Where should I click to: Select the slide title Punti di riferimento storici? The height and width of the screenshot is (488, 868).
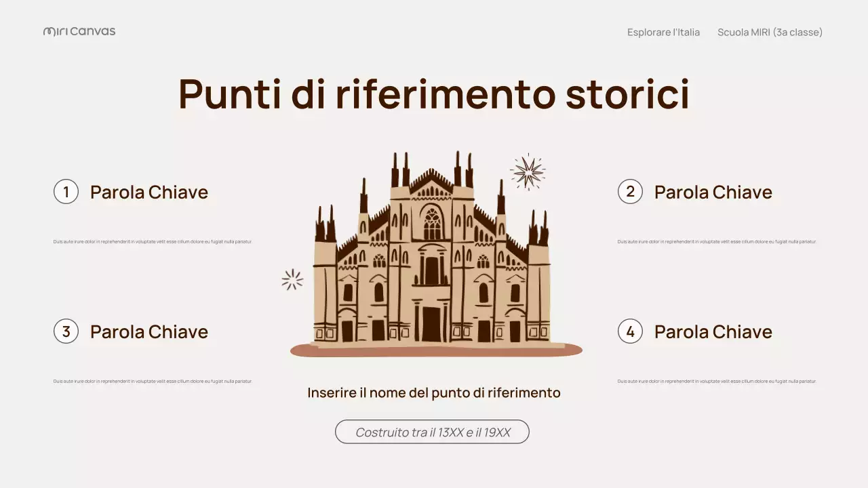tap(434, 95)
